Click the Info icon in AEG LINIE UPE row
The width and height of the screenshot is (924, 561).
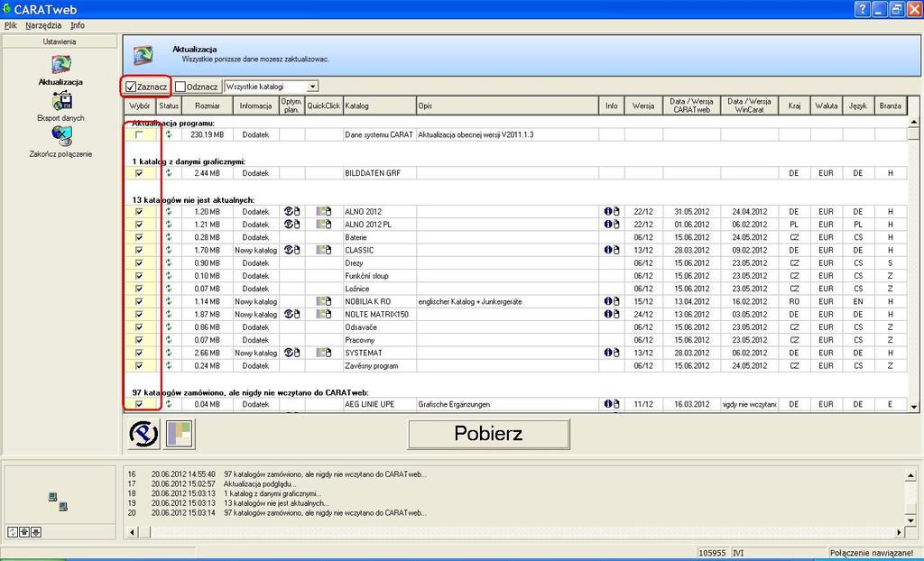[612, 404]
